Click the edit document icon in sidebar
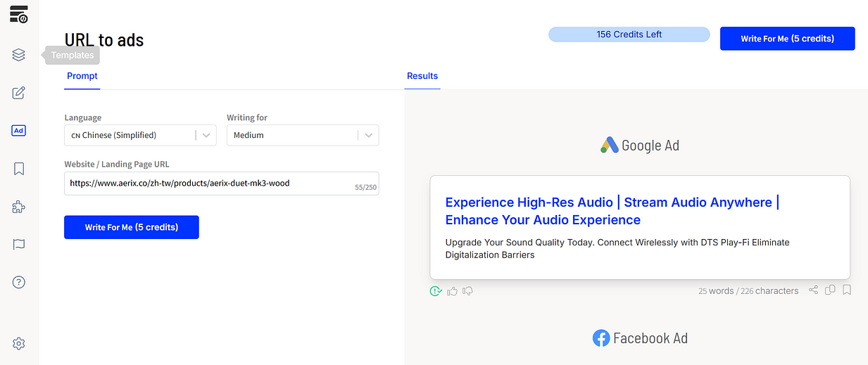This screenshot has width=868, height=365. (19, 93)
